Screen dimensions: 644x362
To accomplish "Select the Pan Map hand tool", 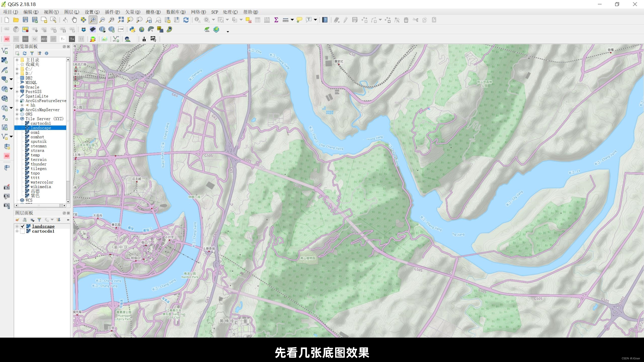I will coord(74,20).
